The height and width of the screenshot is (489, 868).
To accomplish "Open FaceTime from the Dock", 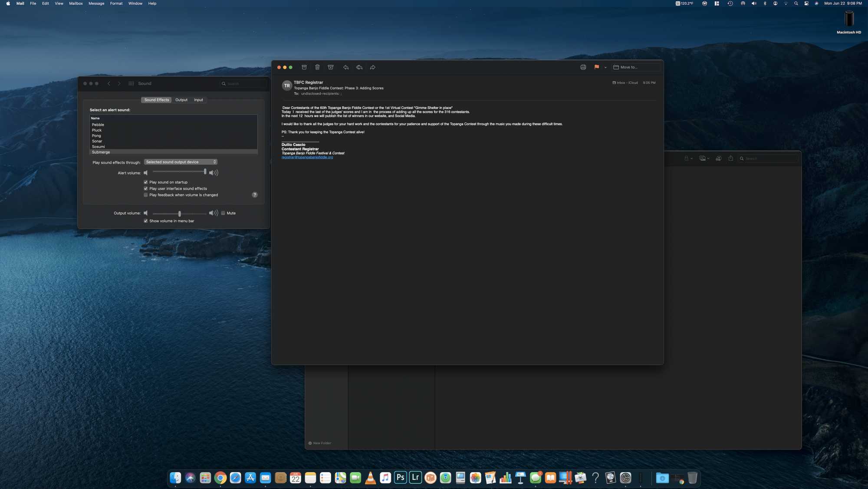I will coord(355,478).
